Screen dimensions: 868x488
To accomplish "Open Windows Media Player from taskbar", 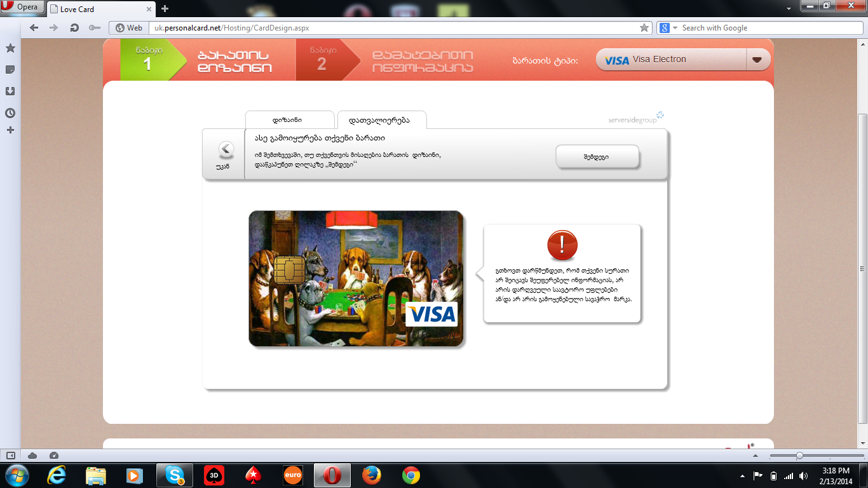I will 133,475.
